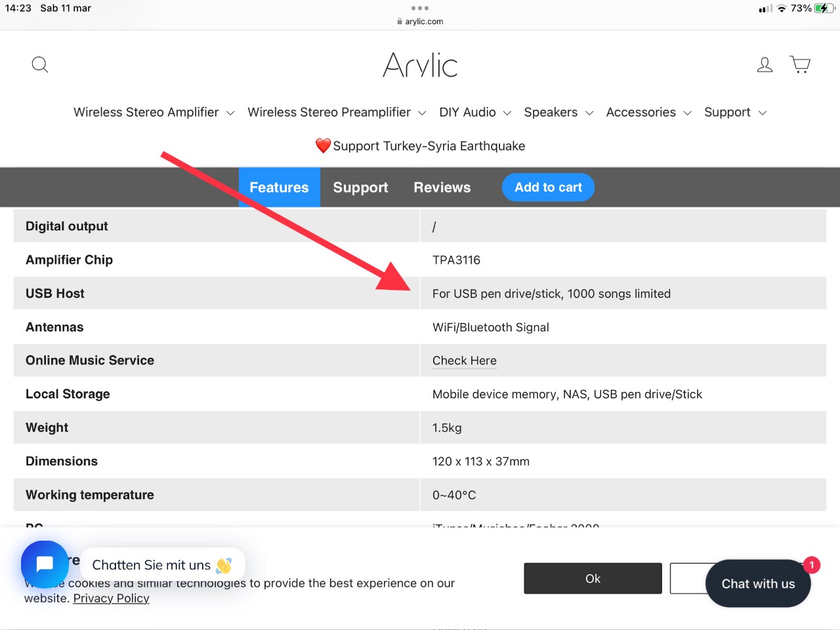The width and height of the screenshot is (840, 630).
Task: Open the Check Here link
Action: click(464, 361)
